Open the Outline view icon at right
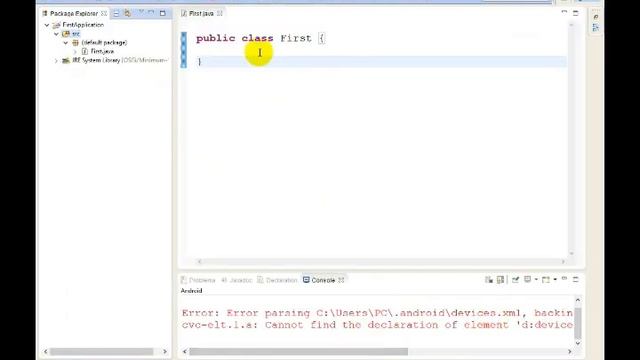640x360 pixels. point(596,27)
